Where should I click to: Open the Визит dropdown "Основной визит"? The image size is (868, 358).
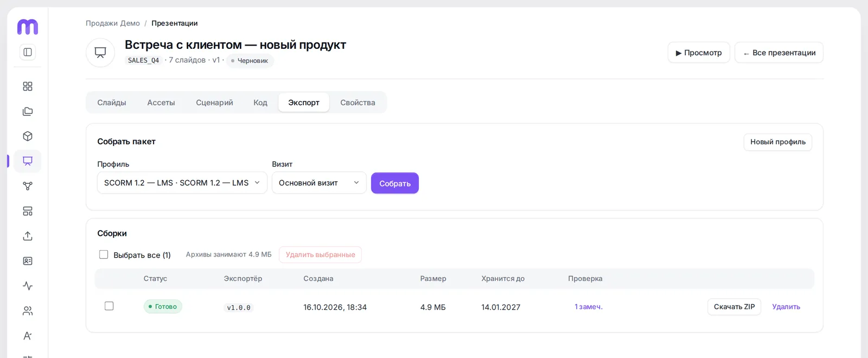point(319,183)
